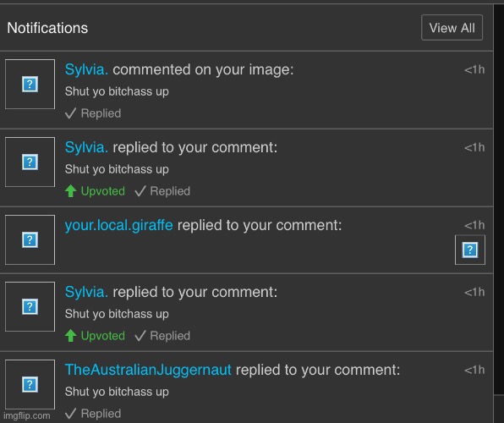The height and width of the screenshot is (423, 504).
Task: Open avatar of first Sylvia notification
Action: point(30,84)
